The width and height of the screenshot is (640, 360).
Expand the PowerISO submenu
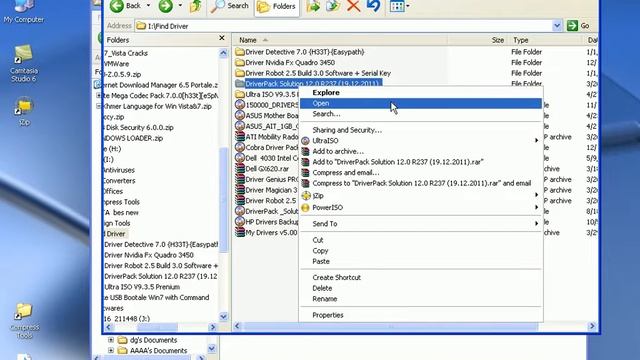click(x=420, y=207)
